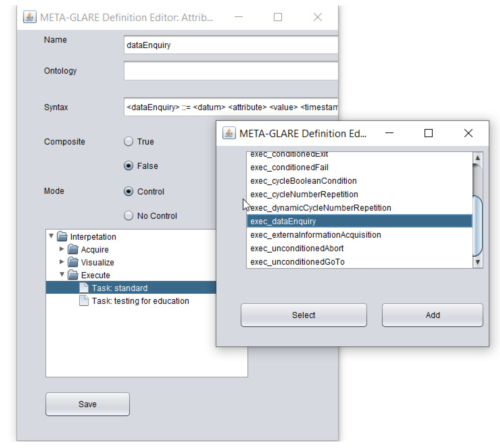Expand the Acquire tree node
This screenshot has height=448, width=500.
[x=62, y=249]
